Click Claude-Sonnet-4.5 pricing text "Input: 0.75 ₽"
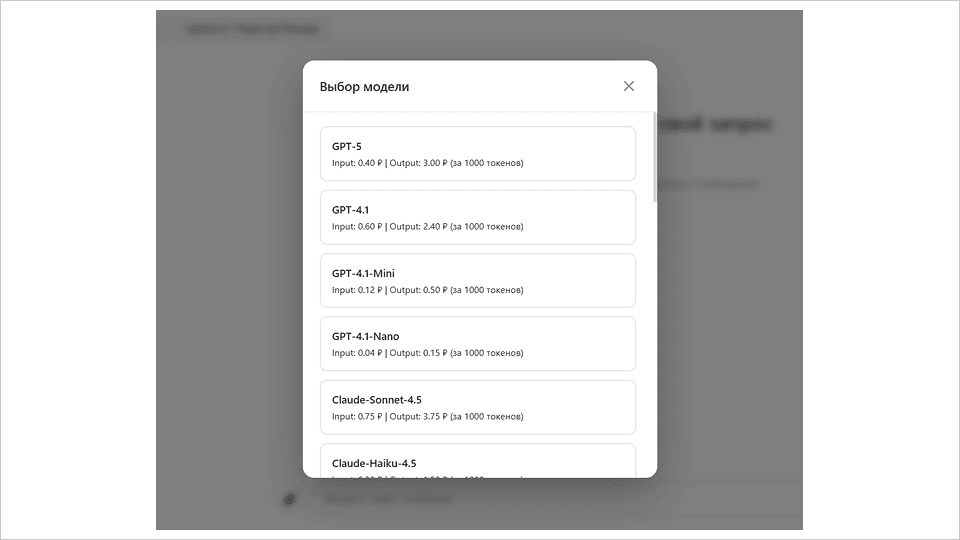This screenshot has width=960, height=540. 357,417
